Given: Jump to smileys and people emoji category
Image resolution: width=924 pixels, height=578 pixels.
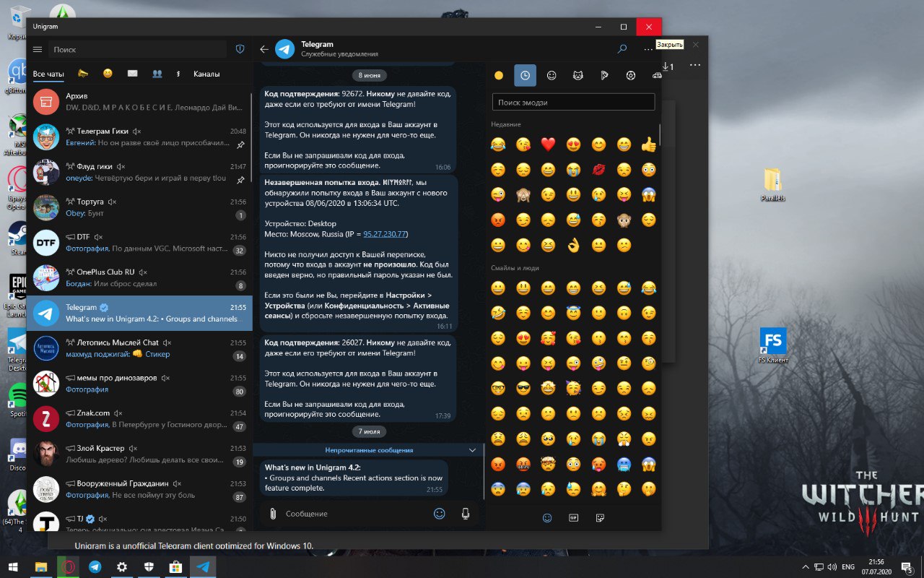Looking at the screenshot, I should coord(552,75).
